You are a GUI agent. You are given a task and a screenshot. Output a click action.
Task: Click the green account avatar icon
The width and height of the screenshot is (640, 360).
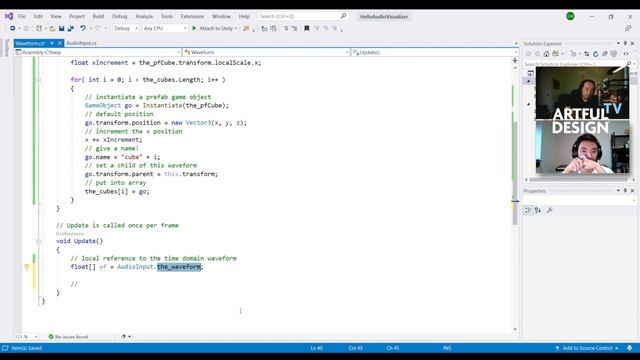[x=570, y=16]
